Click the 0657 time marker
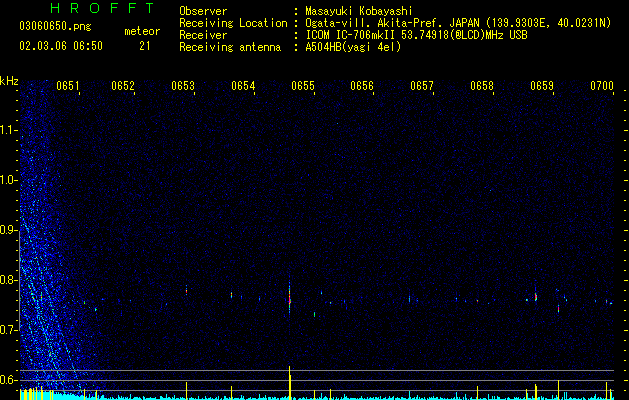 (422, 86)
